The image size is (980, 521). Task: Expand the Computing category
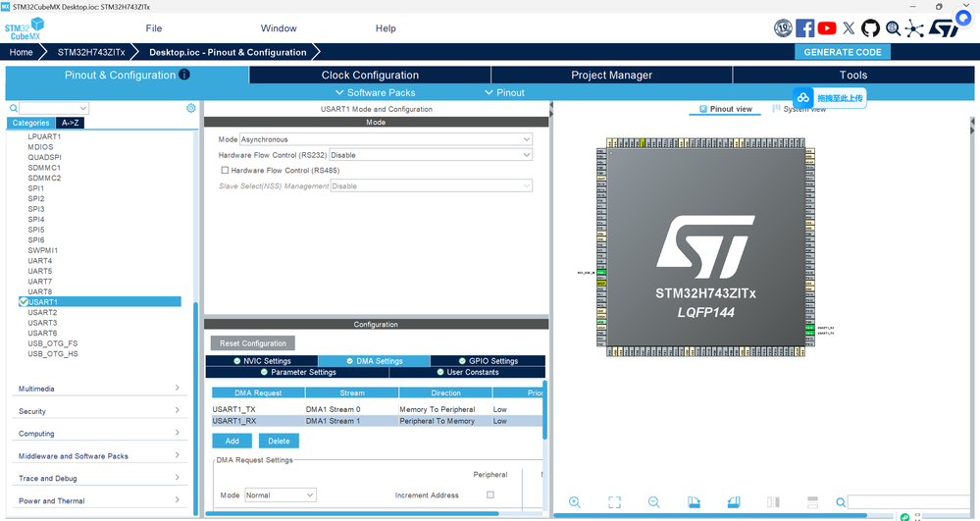[99, 434]
